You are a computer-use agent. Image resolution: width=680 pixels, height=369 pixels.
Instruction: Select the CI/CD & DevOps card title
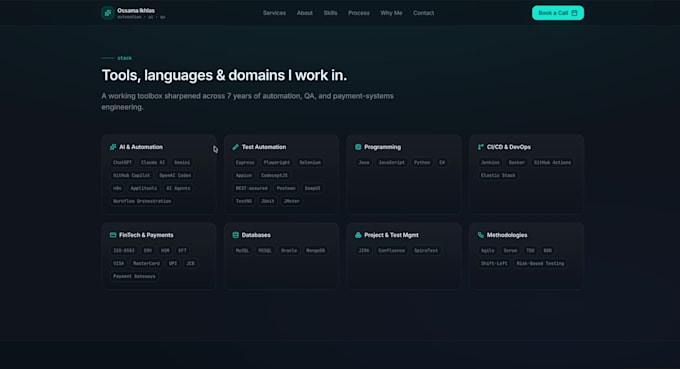point(509,147)
